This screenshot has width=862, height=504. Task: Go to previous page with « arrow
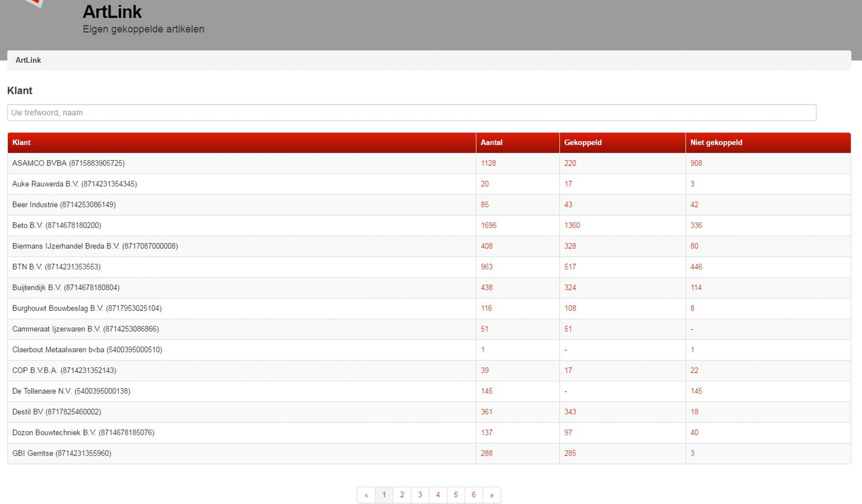[366, 495]
